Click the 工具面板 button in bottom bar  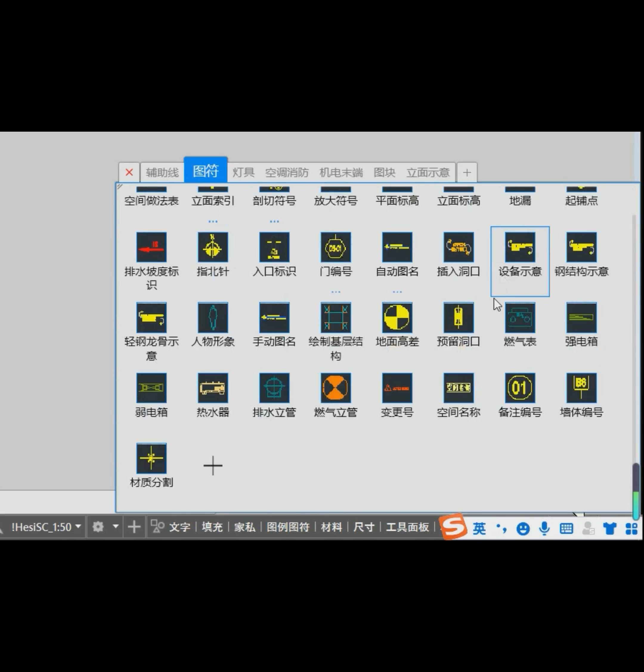(407, 527)
